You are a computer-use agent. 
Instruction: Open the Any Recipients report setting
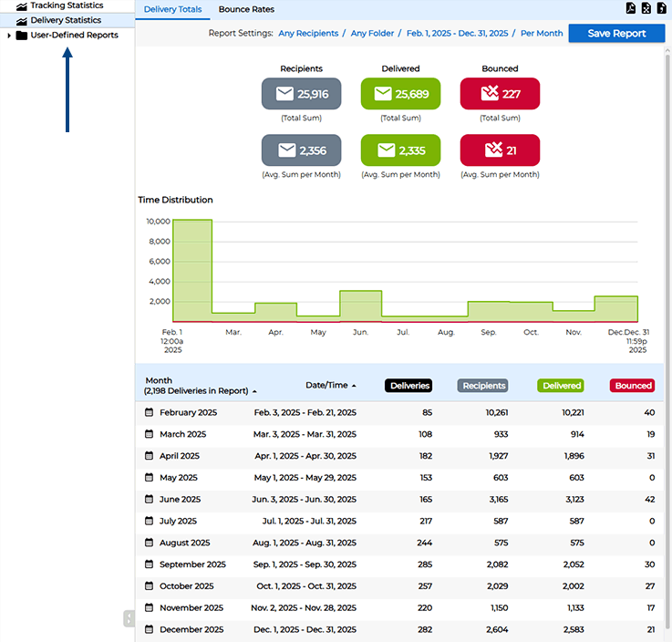point(306,33)
